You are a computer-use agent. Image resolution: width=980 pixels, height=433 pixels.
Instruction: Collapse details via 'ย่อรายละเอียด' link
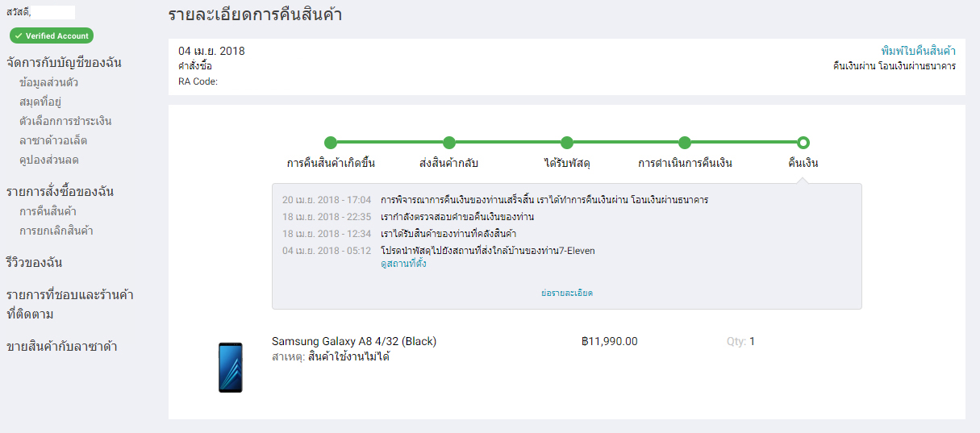tap(566, 293)
